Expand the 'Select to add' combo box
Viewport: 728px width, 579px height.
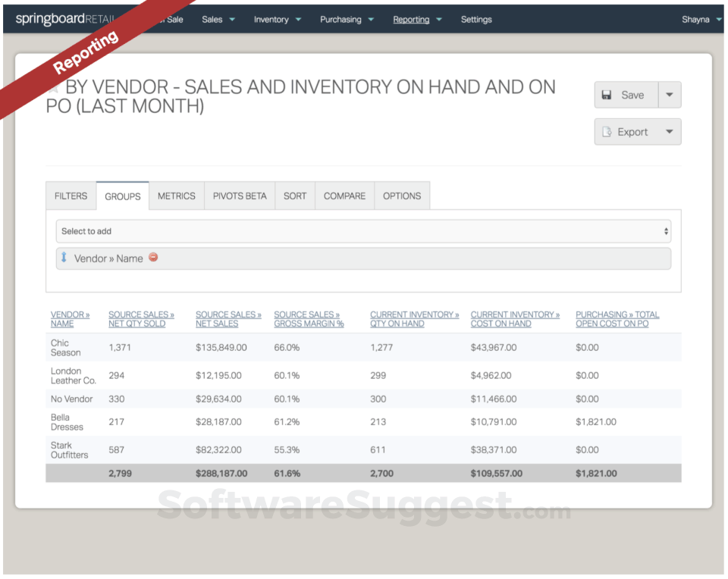coord(362,231)
